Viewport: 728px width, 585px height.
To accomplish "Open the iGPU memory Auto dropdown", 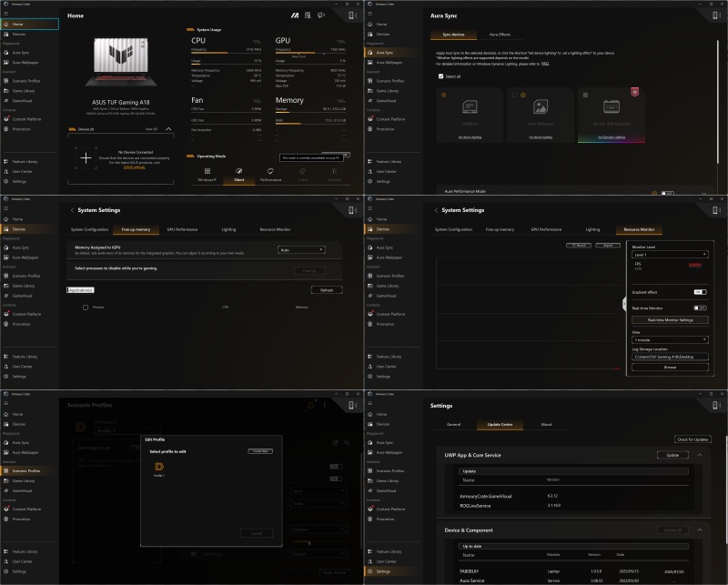I will pyautogui.click(x=302, y=249).
